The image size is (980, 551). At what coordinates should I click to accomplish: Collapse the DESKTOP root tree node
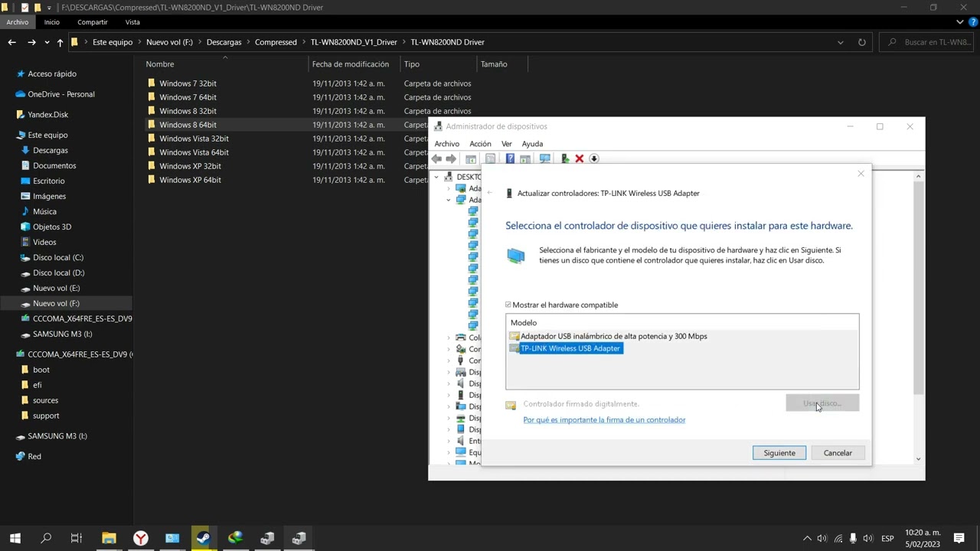(436, 177)
